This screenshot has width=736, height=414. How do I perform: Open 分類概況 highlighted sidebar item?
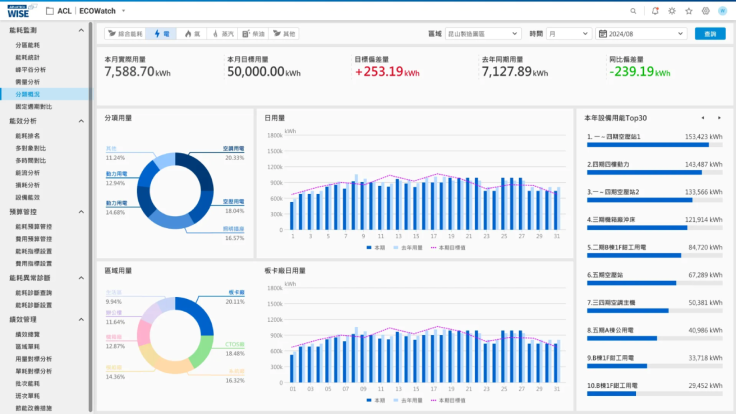(x=45, y=94)
